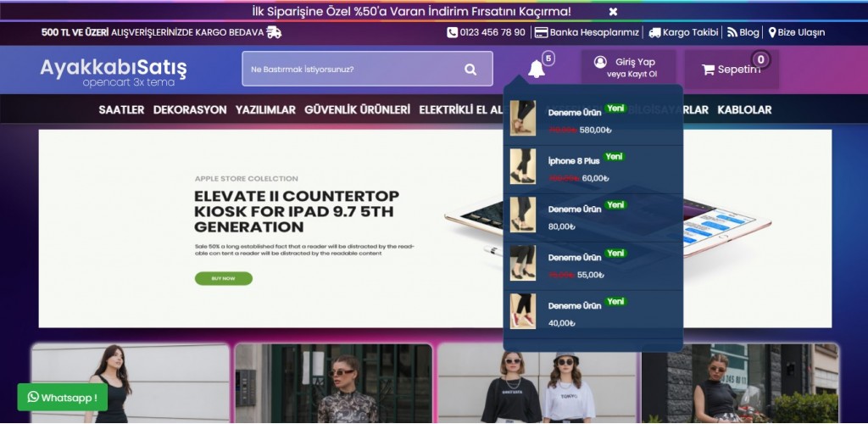This screenshot has height=424, width=868.
Task: Open the Whatsapp chat button
Action: coord(62,397)
